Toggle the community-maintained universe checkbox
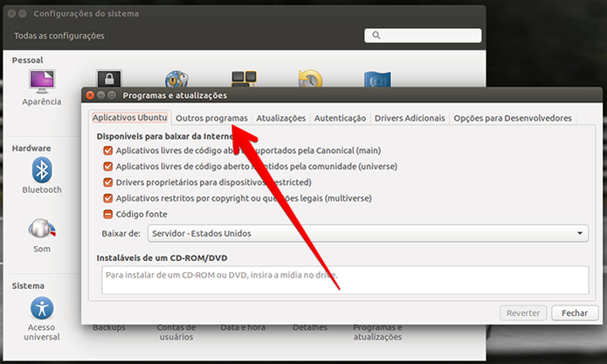This screenshot has width=607, height=364. (x=108, y=167)
